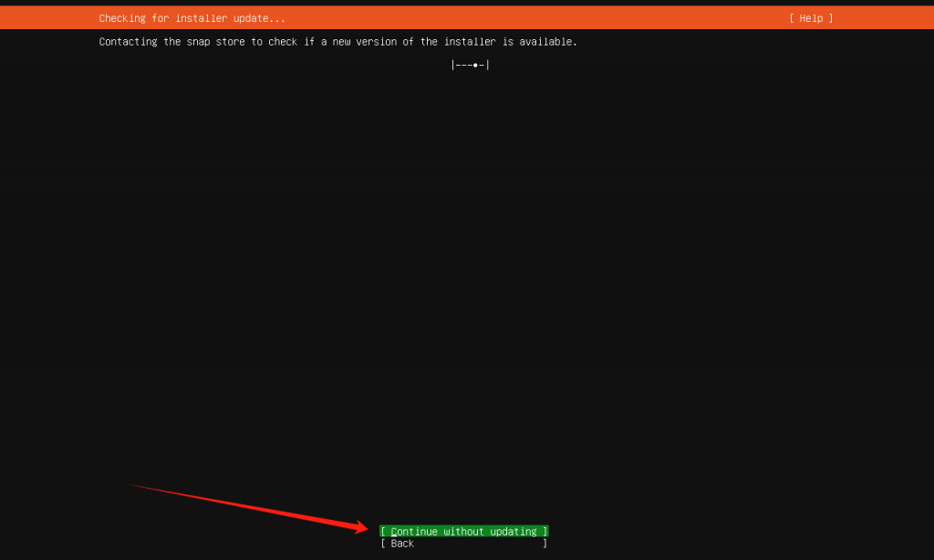The height and width of the screenshot is (560, 934).
Task: Click the underlined C in Continue
Action: [x=394, y=531]
